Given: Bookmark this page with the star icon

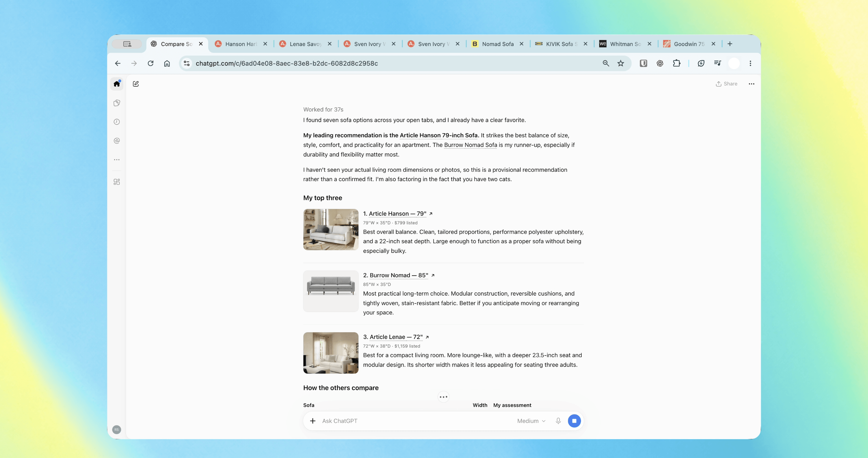Looking at the screenshot, I should pyautogui.click(x=621, y=63).
